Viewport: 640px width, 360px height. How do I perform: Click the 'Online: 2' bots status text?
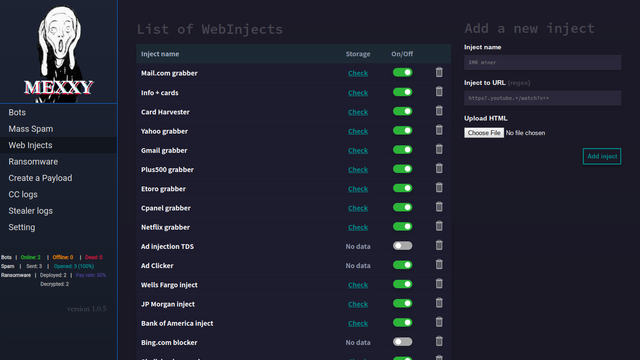[x=31, y=257]
